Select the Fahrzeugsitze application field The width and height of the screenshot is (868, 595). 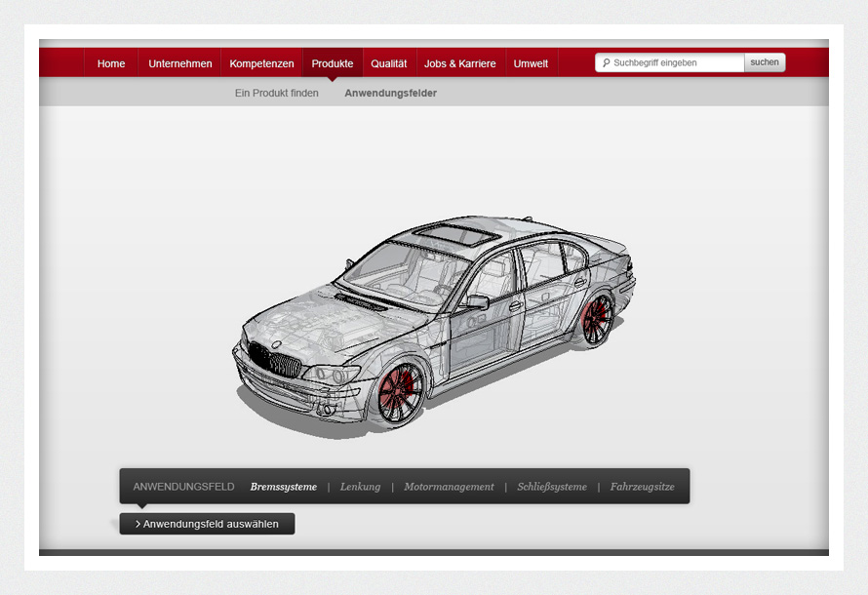(x=642, y=487)
